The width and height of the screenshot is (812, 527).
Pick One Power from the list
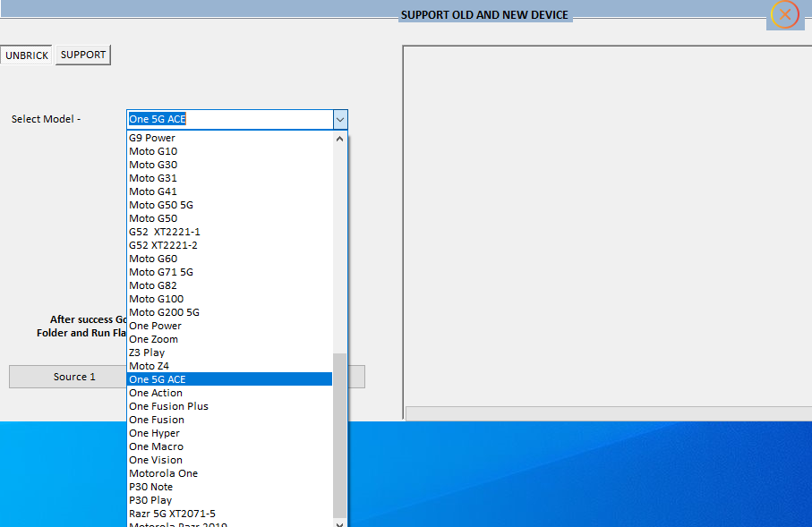(x=229, y=327)
